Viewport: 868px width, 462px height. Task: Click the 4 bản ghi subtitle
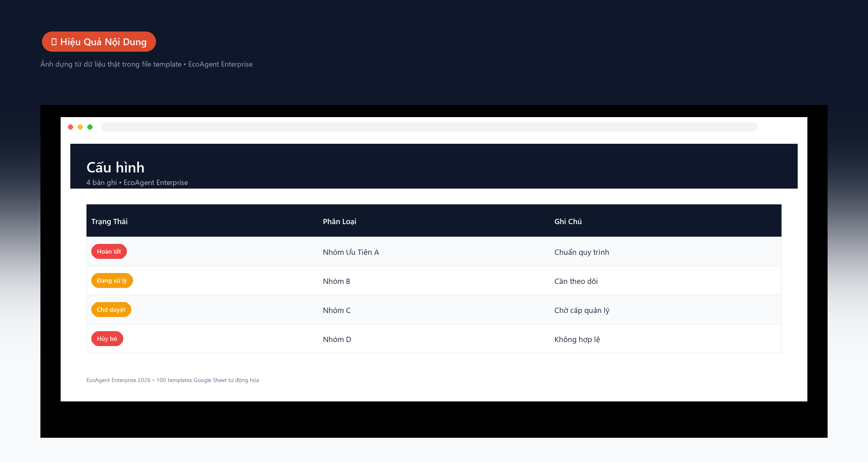tap(137, 183)
